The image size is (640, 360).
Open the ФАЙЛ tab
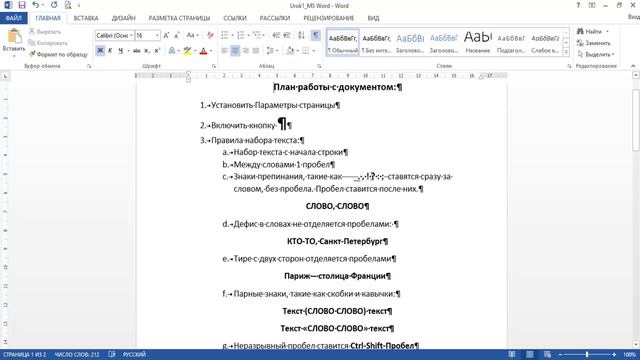click(x=13, y=18)
